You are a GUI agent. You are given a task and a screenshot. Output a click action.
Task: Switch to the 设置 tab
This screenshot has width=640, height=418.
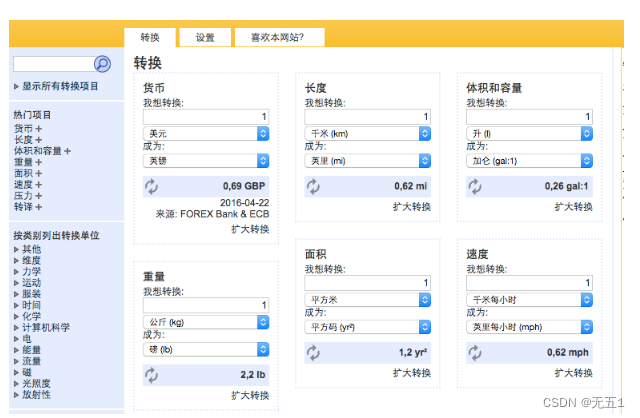(x=205, y=38)
